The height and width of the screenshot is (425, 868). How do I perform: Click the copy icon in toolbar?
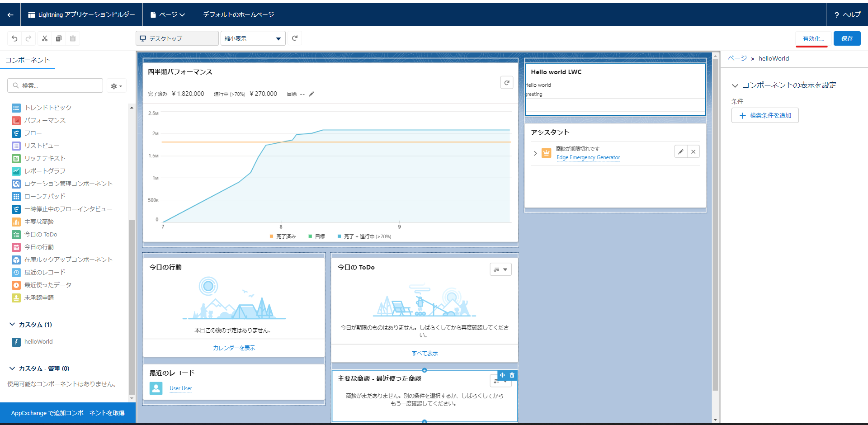point(58,38)
